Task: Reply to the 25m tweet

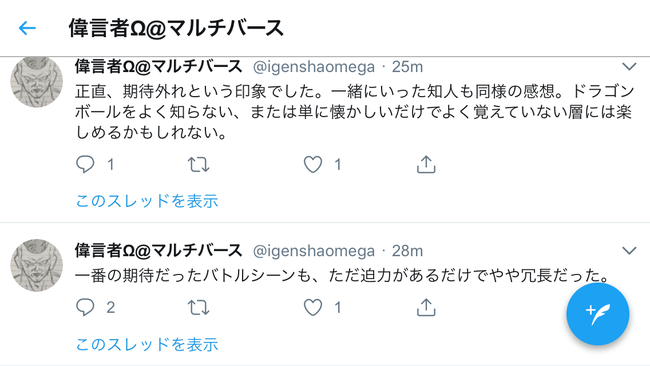Action: pyautogui.click(x=85, y=164)
